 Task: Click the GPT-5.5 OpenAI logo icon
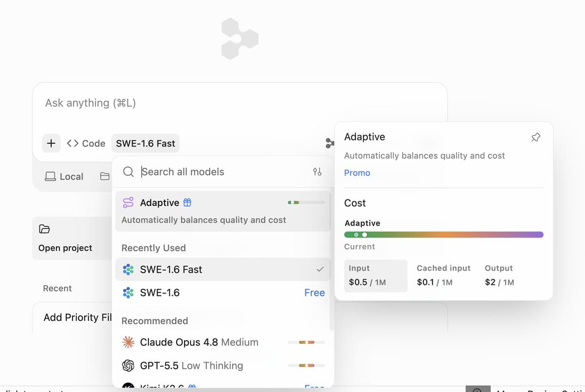click(128, 366)
